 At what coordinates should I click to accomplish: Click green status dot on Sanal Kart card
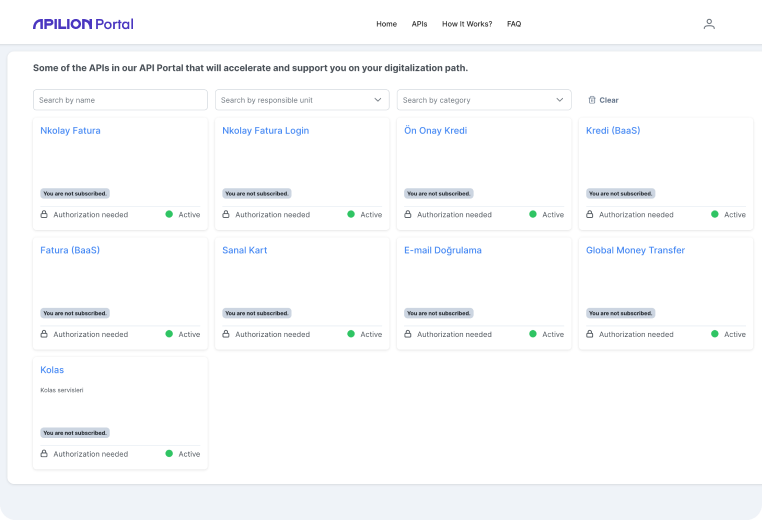[x=351, y=333]
